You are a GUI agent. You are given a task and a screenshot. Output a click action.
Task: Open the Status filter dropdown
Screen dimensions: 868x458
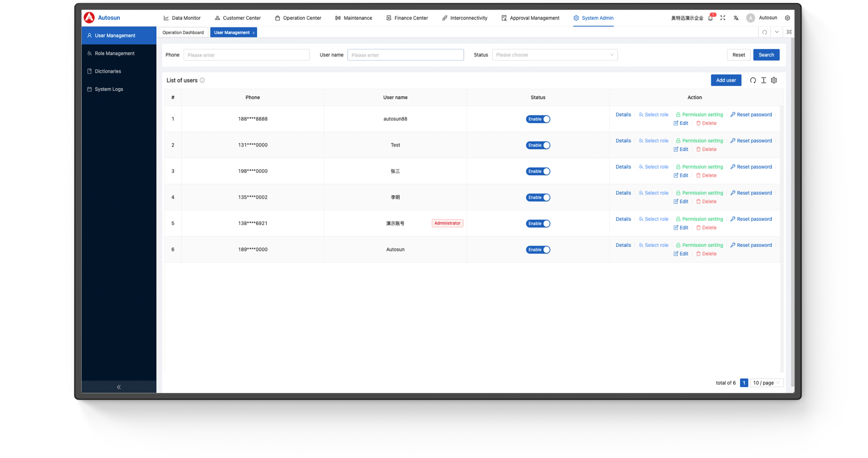pos(554,55)
